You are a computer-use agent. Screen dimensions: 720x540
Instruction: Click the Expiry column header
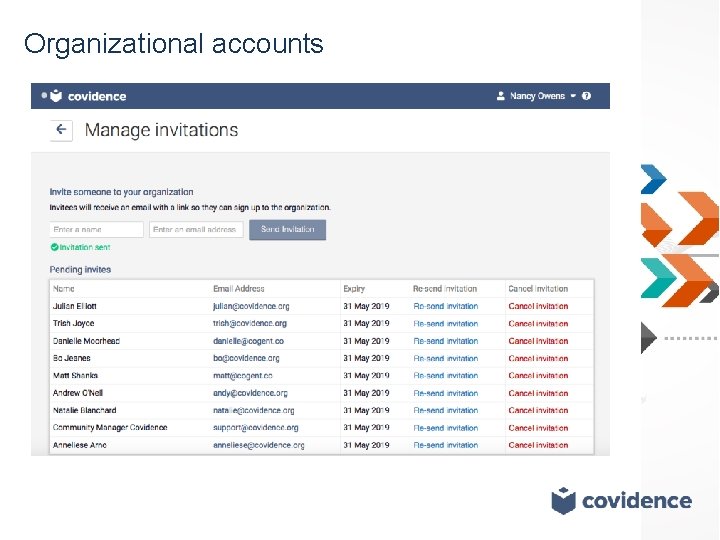coord(354,289)
